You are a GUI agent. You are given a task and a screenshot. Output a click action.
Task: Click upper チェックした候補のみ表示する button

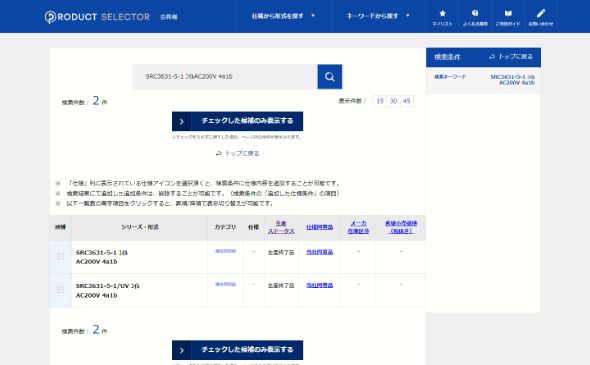point(237,121)
